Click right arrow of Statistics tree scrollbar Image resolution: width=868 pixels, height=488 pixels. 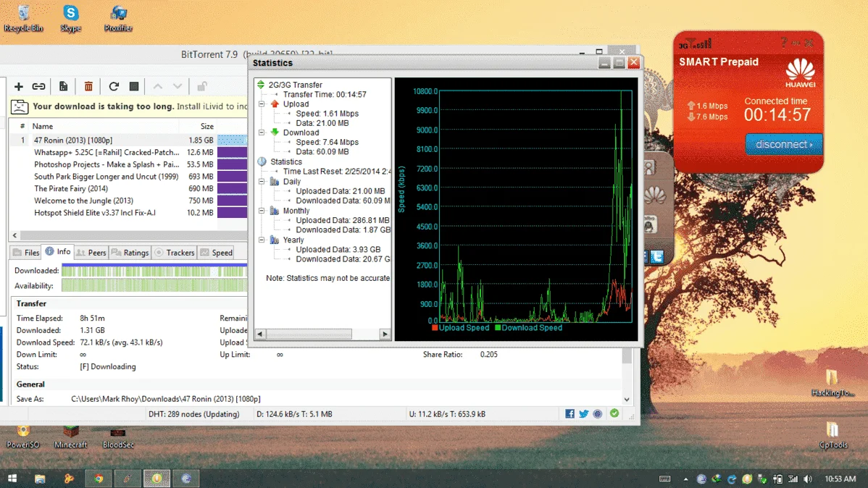click(x=385, y=334)
